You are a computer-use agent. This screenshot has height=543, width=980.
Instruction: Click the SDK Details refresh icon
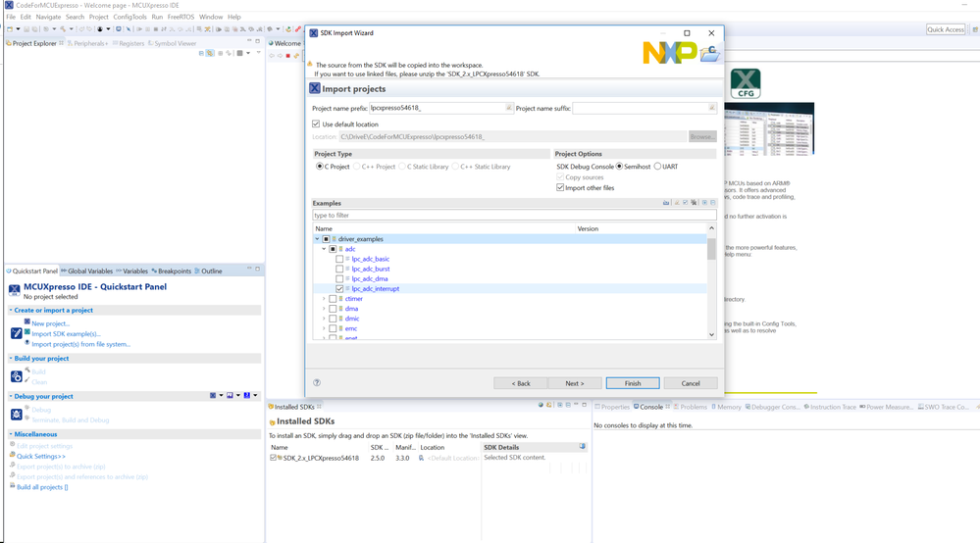tap(583, 446)
